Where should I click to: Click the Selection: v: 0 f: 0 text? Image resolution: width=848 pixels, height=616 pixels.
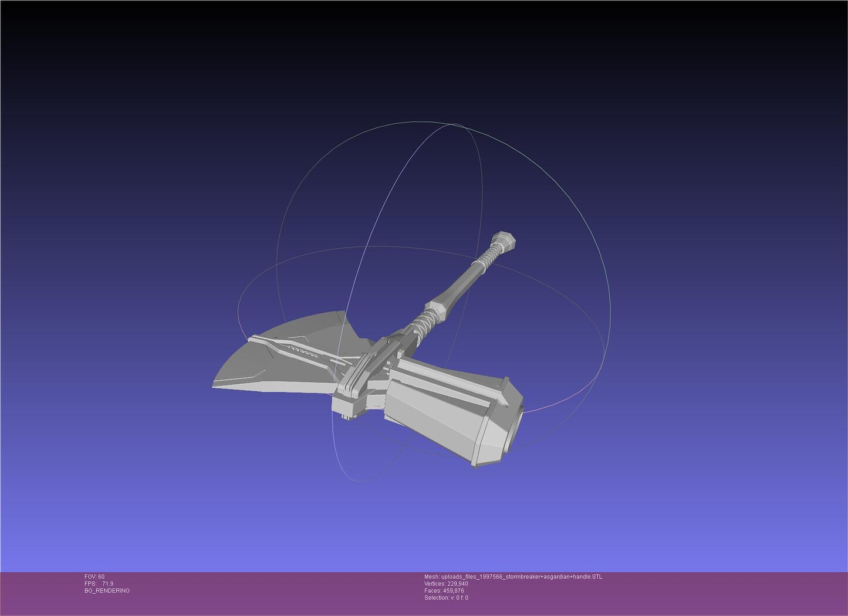pos(446,598)
